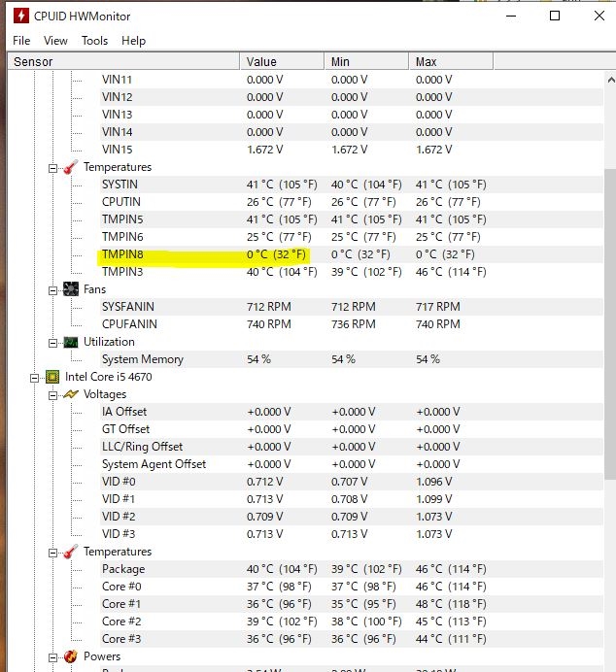
Task: Collapse the Utilization group
Action: click(52, 343)
